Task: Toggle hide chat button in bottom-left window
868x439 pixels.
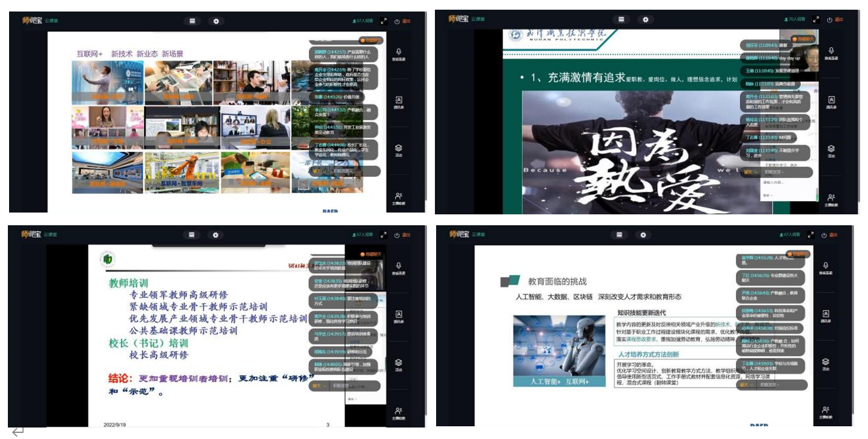Action: click(x=370, y=254)
